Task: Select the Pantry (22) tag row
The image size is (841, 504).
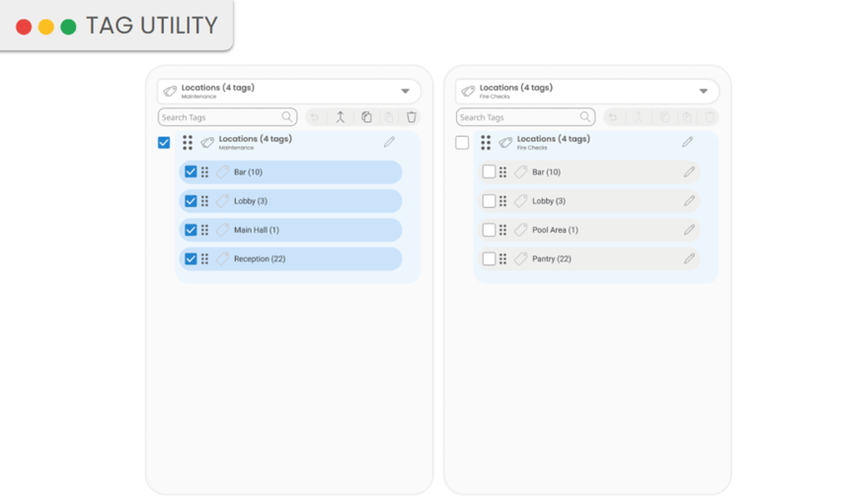Action: coord(592,258)
